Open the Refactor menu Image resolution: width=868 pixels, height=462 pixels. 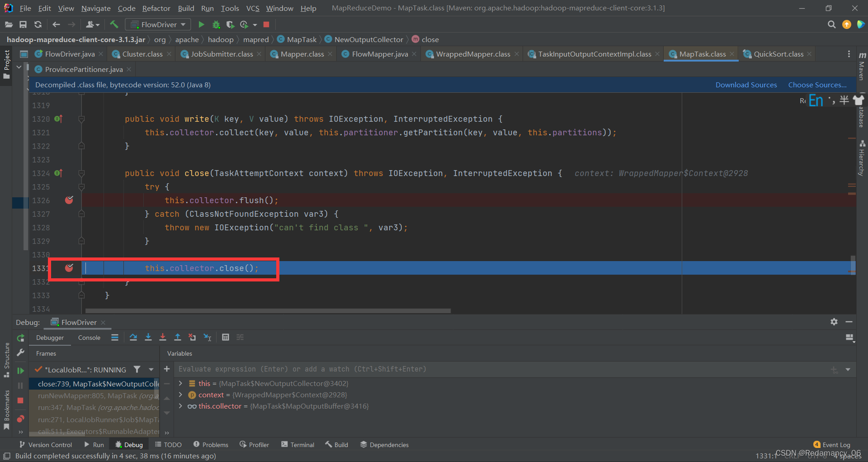(x=156, y=8)
